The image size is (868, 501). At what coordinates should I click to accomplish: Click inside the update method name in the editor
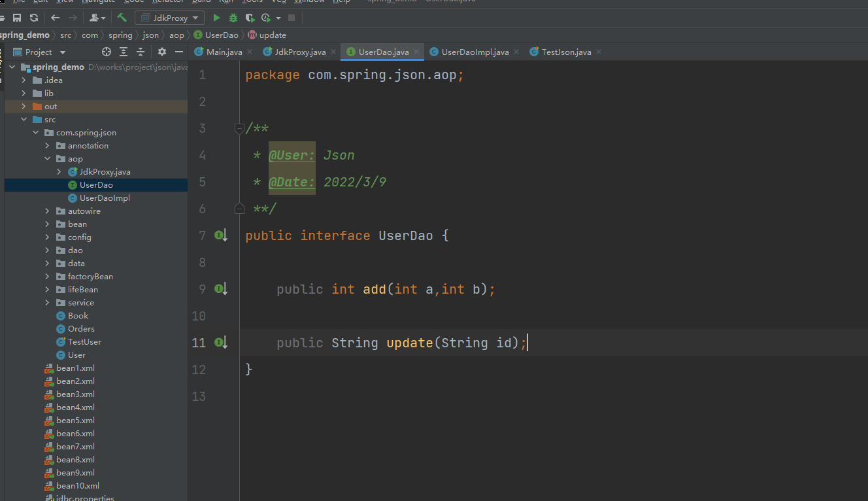point(410,343)
